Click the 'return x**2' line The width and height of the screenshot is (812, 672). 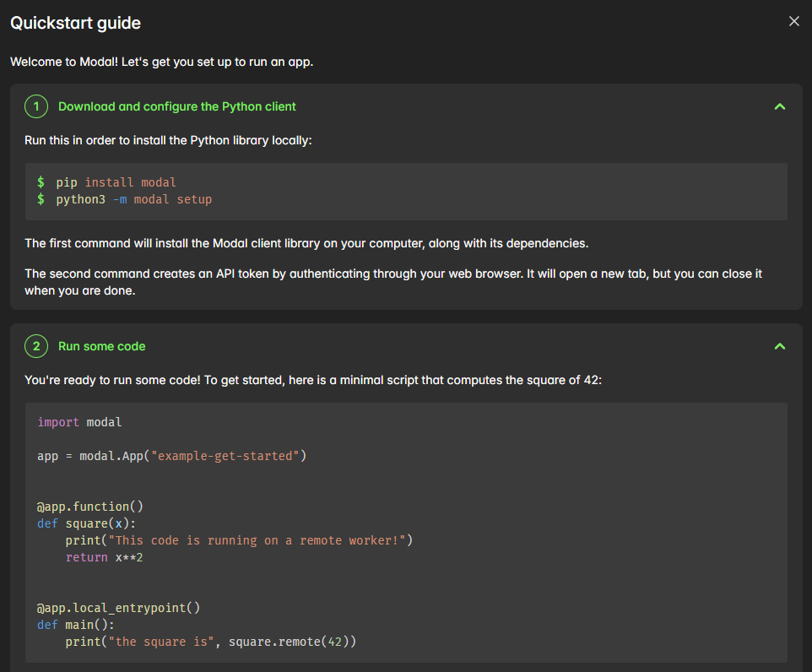tap(104, 557)
